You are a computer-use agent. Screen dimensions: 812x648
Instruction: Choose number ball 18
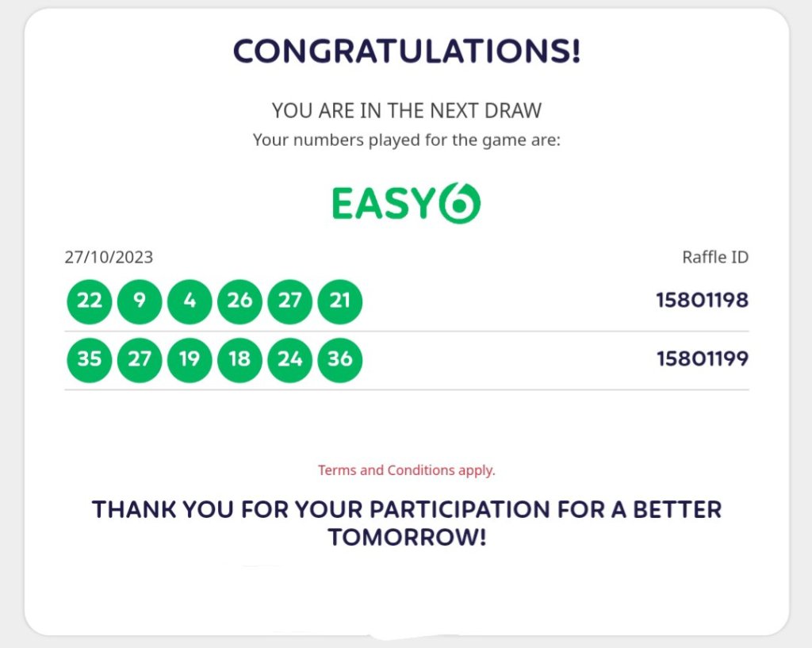(239, 359)
